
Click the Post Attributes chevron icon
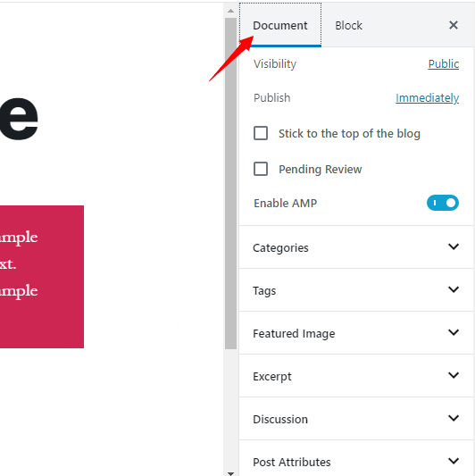[454, 461]
